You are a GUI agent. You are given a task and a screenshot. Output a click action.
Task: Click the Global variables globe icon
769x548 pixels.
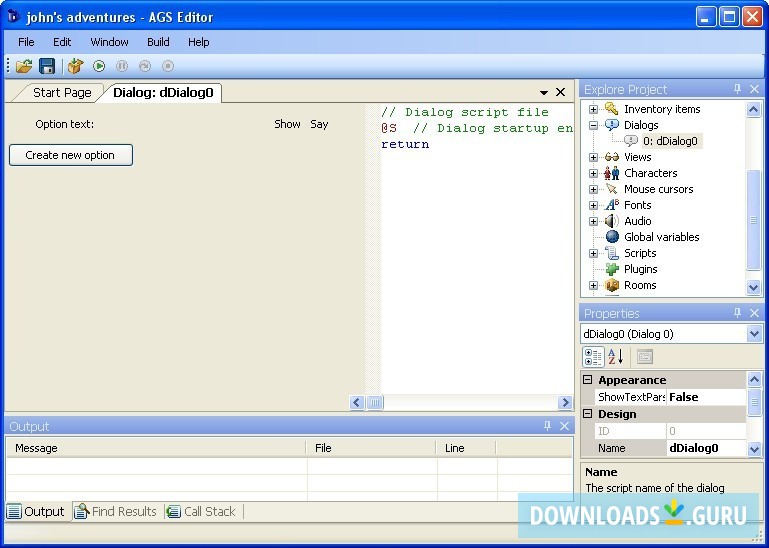pos(612,237)
